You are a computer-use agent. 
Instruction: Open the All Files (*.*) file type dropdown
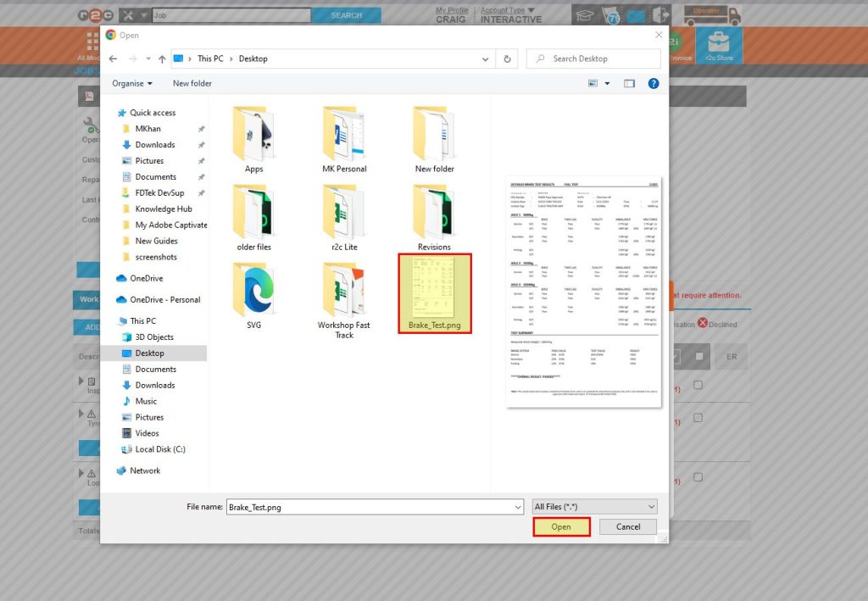pos(594,506)
